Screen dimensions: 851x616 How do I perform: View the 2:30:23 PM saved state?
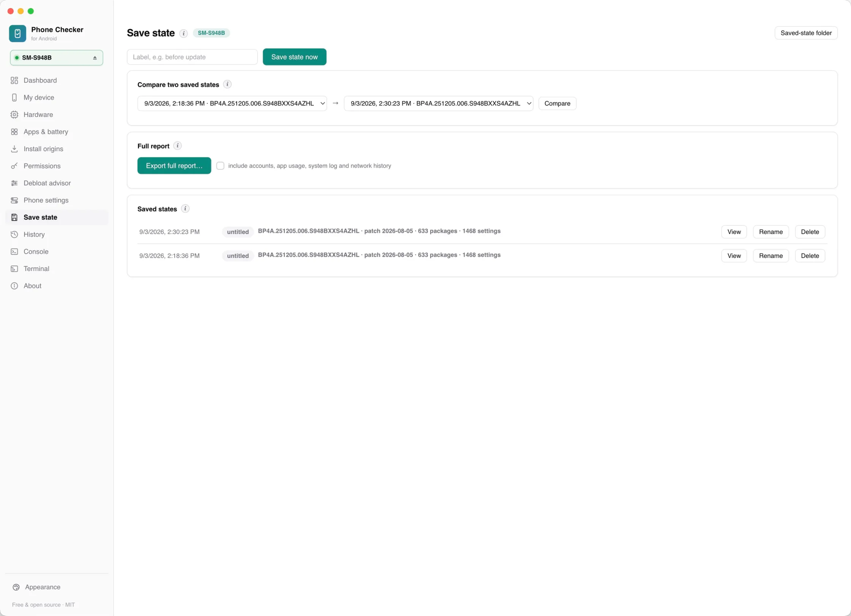point(734,232)
